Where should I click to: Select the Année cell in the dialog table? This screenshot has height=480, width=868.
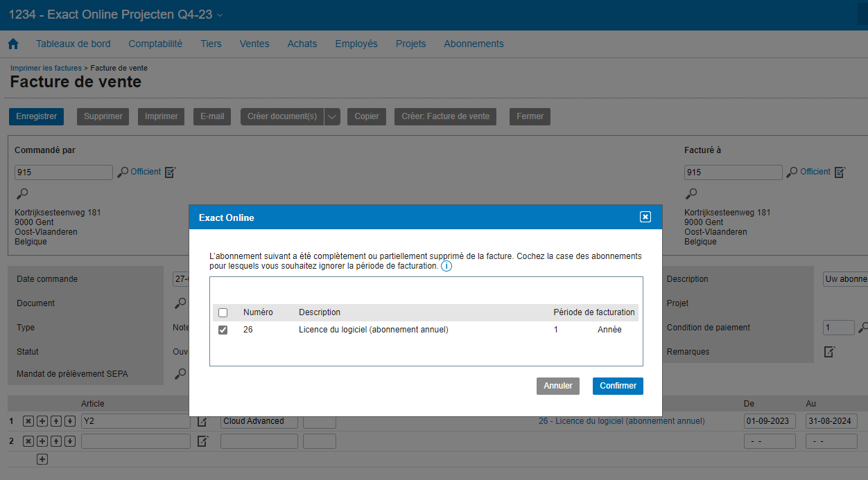pos(609,330)
